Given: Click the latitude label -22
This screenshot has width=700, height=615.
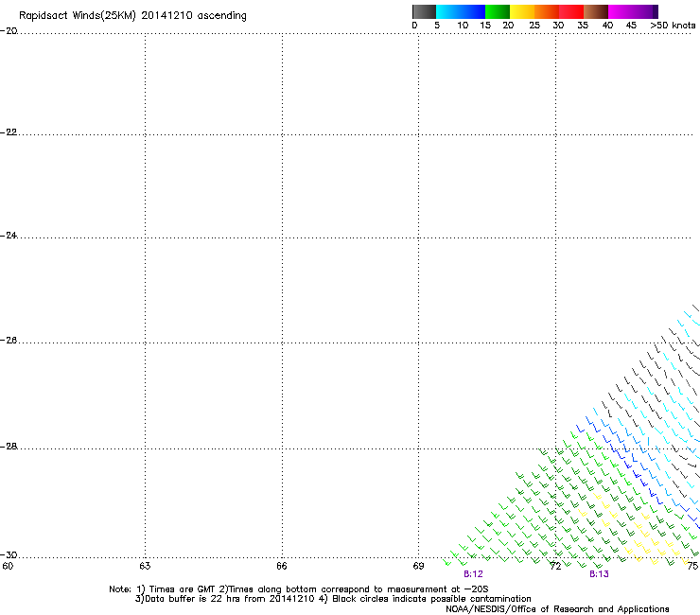Looking at the screenshot, I should 9,132.
